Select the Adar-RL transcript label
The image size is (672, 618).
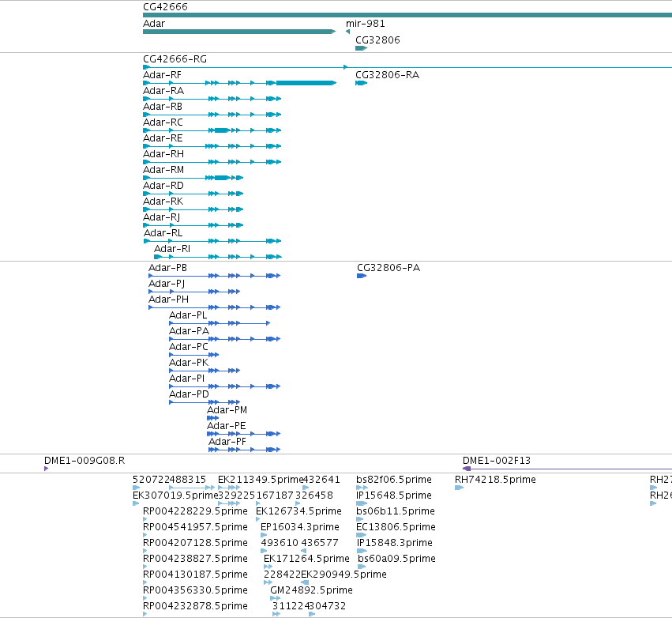(x=163, y=233)
